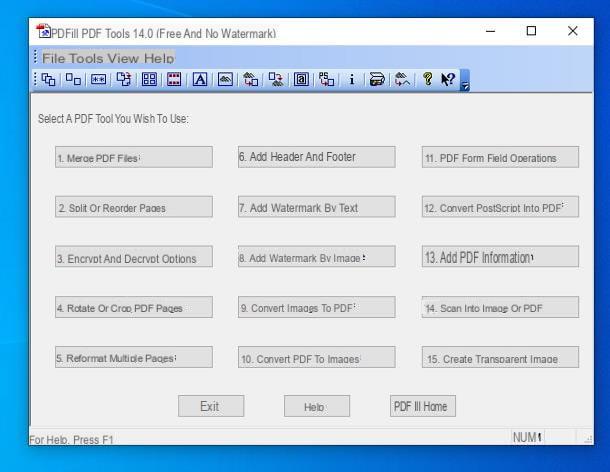Select '3. Encrypt And Decrypt Options'
The height and width of the screenshot is (472, 610).
click(134, 256)
